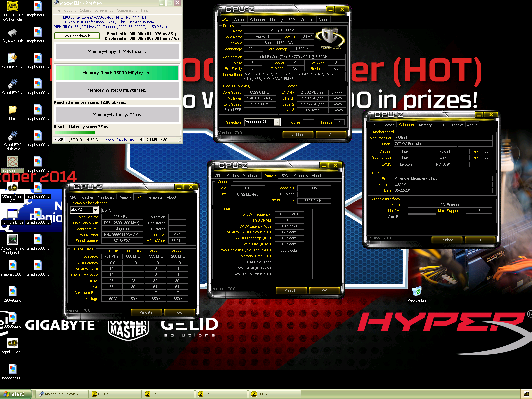Viewport: 532px width, 399px height.
Task: Select the snaphsot00 icon beside CPUID CPU-Z
Action: click(38, 9)
